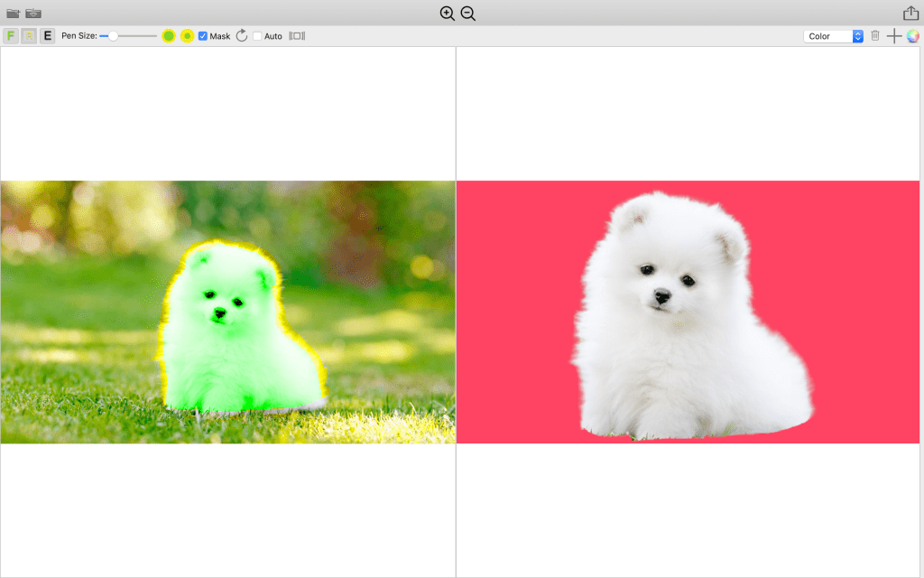The image size is (924, 578).
Task: Enable the Auto checkbox
Action: click(257, 36)
